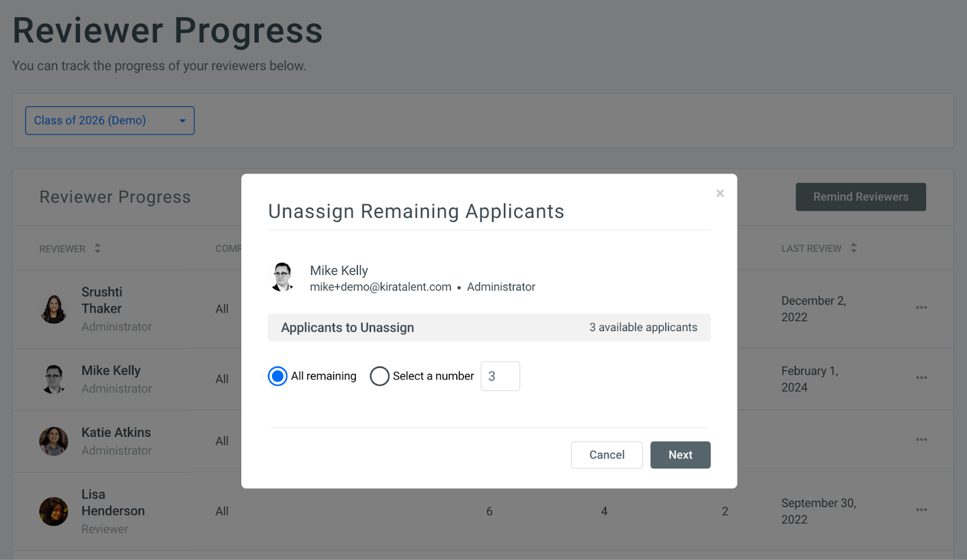Choose the Select a number radio option
967x560 pixels.
point(380,376)
